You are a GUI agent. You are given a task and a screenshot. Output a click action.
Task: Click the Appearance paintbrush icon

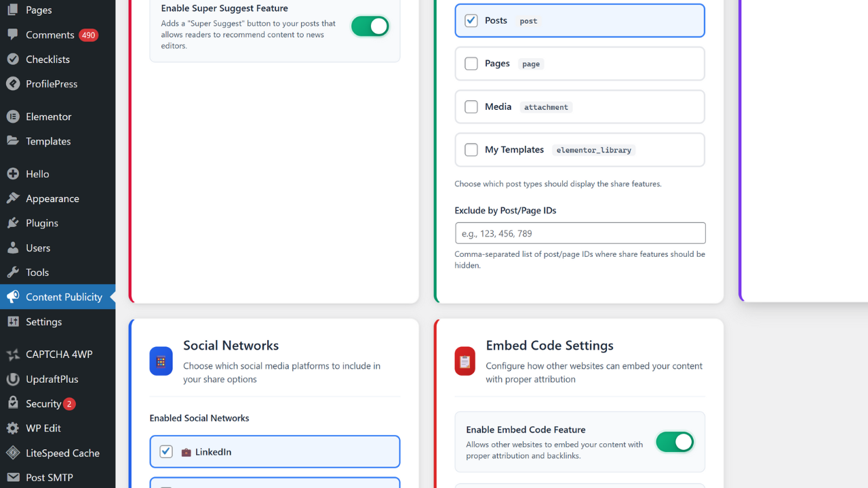13,199
